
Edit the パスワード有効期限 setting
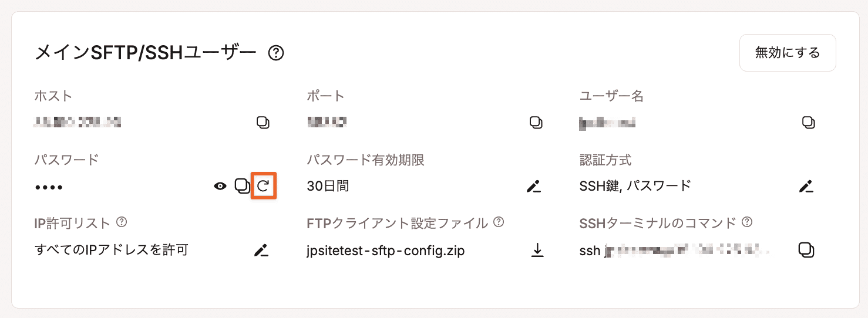[533, 187]
